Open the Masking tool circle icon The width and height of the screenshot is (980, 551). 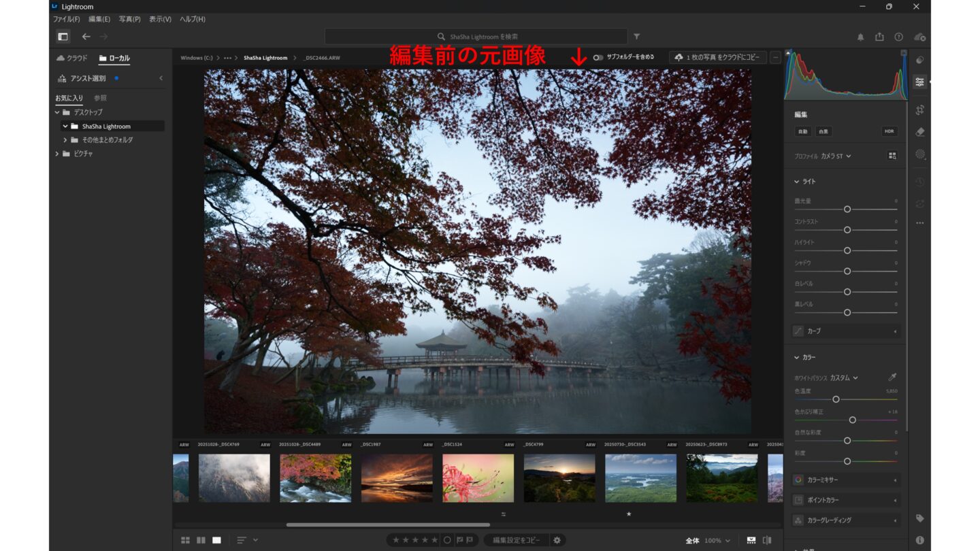click(x=920, y=154)
